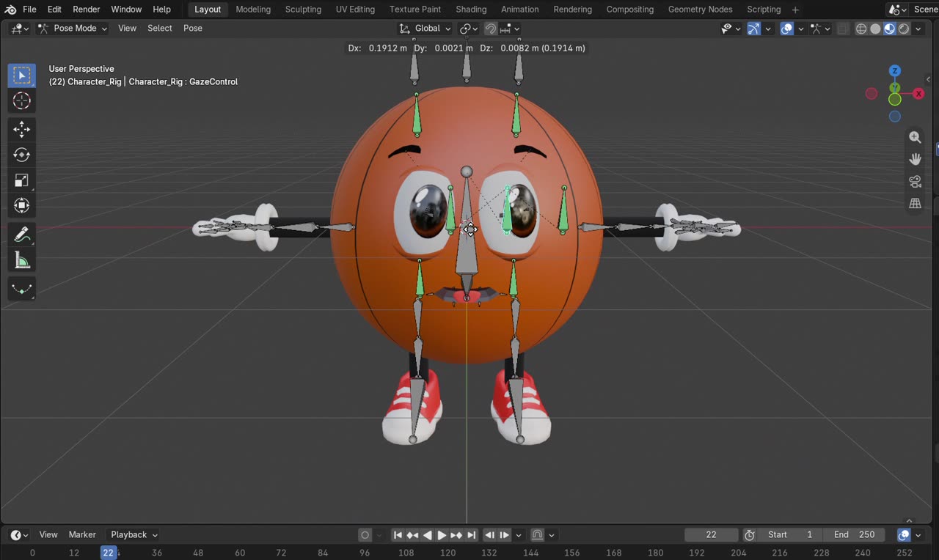Switch to the Animation workspace tab
Screen dimensions: 939x560
click(x=519, y=10)
